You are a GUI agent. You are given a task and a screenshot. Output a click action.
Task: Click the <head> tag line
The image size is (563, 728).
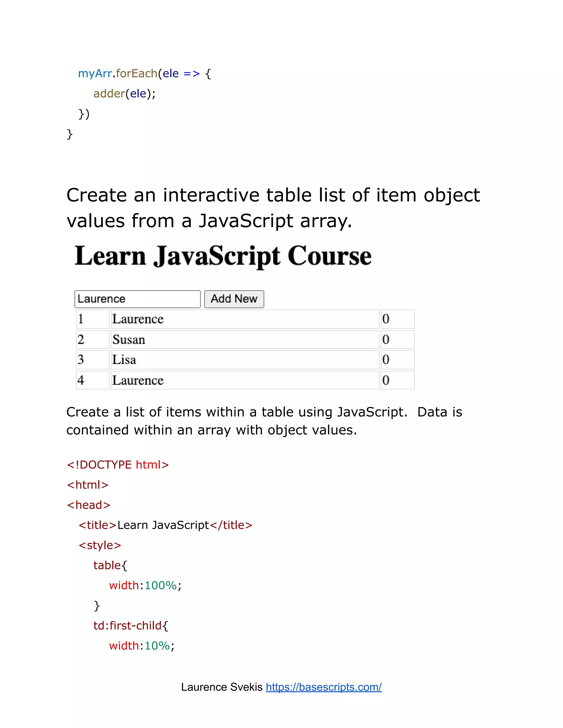89,505
